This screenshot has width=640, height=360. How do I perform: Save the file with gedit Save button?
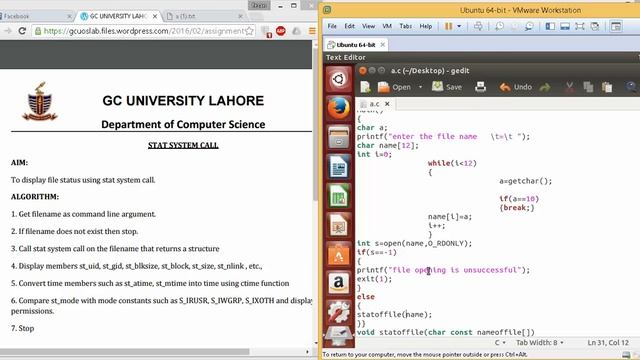pos(447,87)
